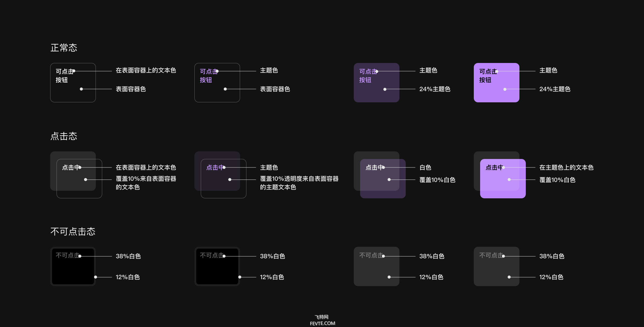Click 在表面容器上的文本色 label under 点击态
This screenshot has width=644, height=327.
146,167
